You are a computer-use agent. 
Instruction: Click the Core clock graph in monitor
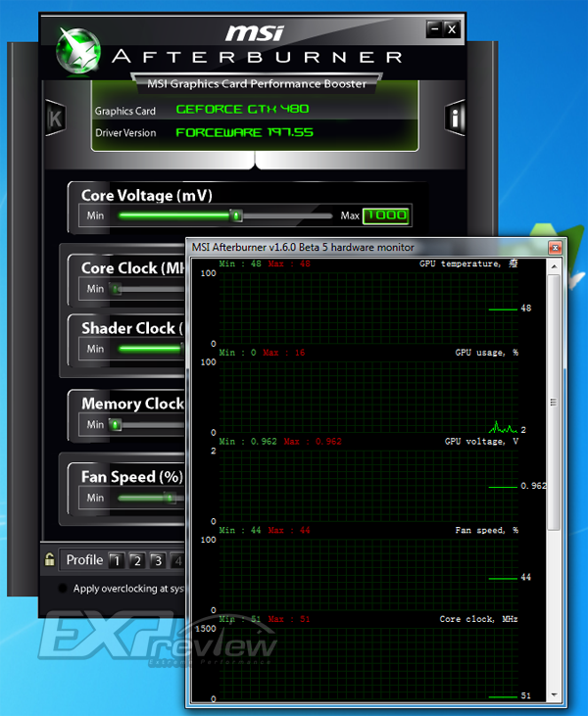368,663
